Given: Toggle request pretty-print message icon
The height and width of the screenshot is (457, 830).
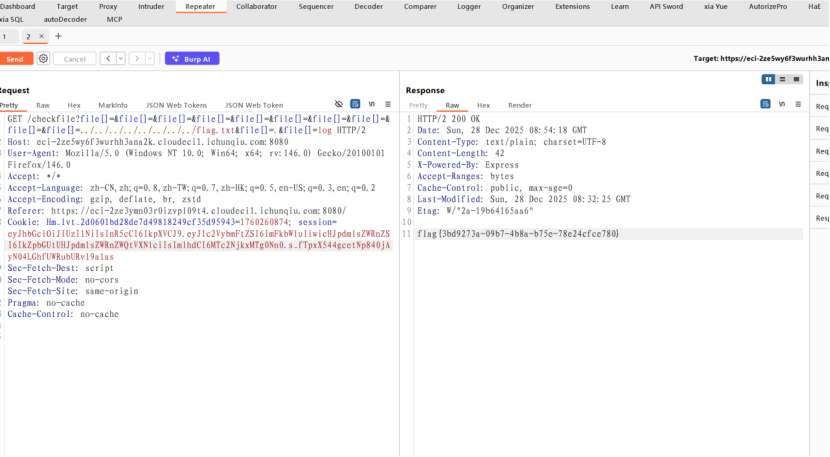Looking at the screenshot, I should [x=355, y=104].
